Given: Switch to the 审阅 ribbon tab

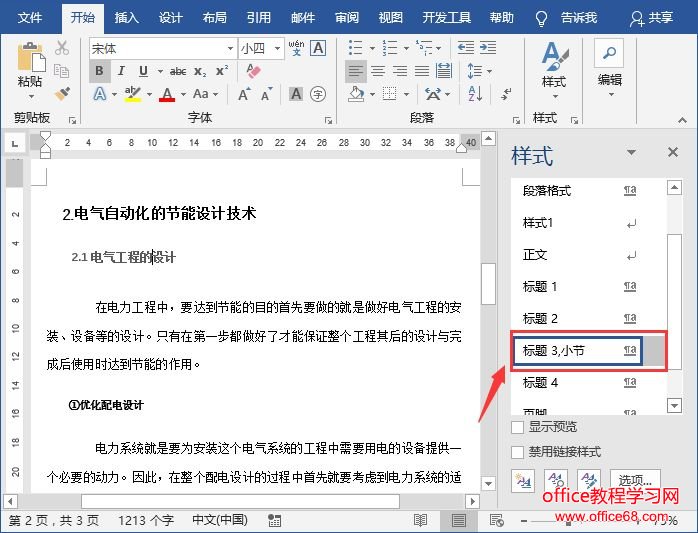Looking at the screenshot, I should click(x=347, y=17).
